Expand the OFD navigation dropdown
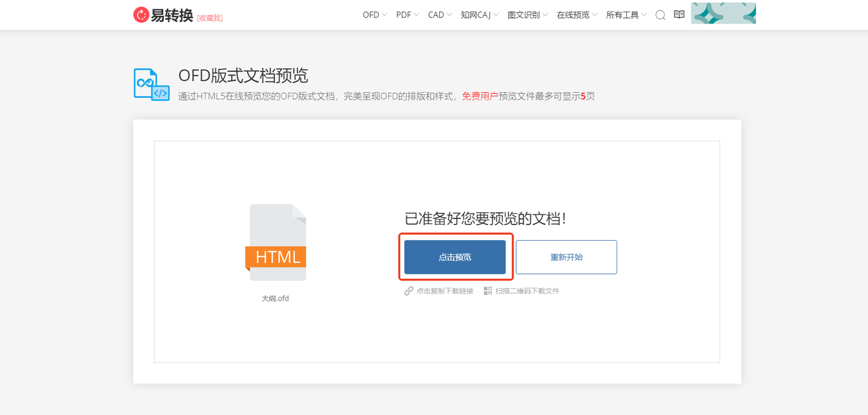The height and width of the screenshot is (415, 868). [371, 14]
